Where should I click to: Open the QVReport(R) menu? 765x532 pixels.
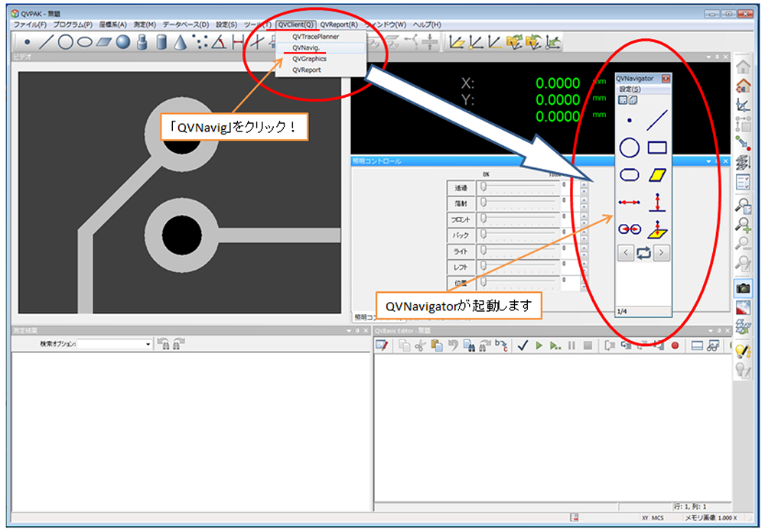click(339, 24)
